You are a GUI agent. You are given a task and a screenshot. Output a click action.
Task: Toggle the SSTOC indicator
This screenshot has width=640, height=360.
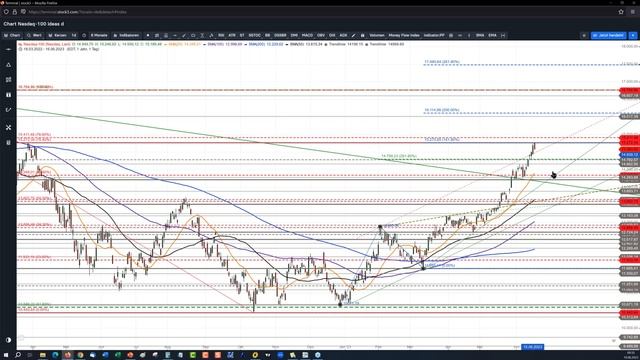click(254, 36)
